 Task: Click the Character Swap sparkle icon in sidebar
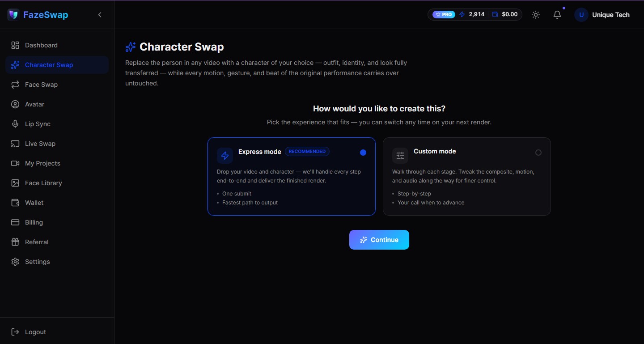click(15, 65)
